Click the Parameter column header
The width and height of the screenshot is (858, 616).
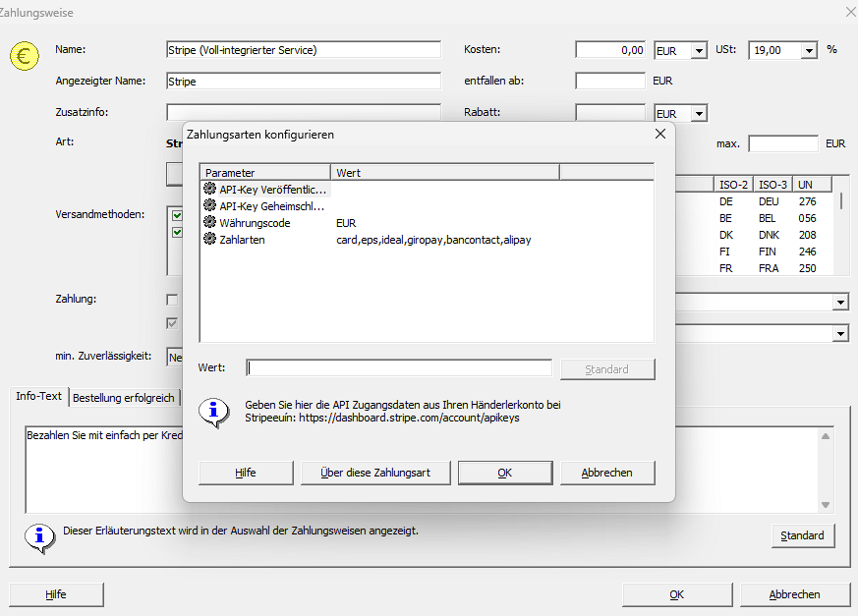pyautogui.click(x=265, y=172)
